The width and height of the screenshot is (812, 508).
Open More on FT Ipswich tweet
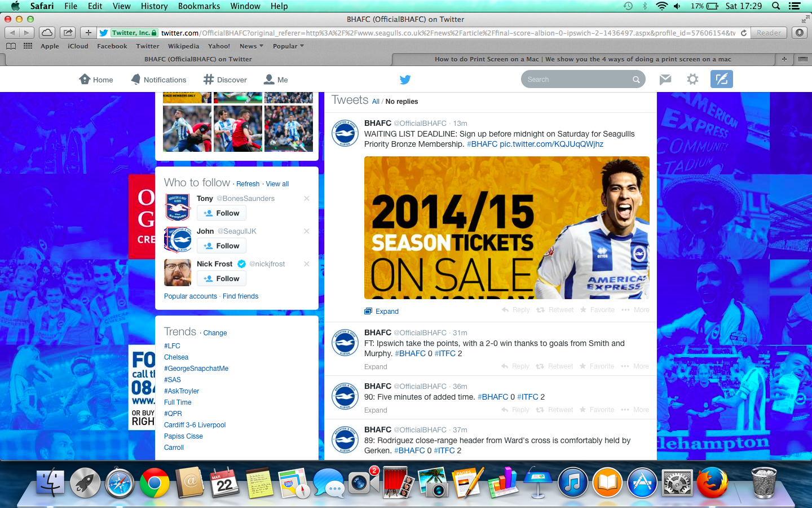pos(635,366)
